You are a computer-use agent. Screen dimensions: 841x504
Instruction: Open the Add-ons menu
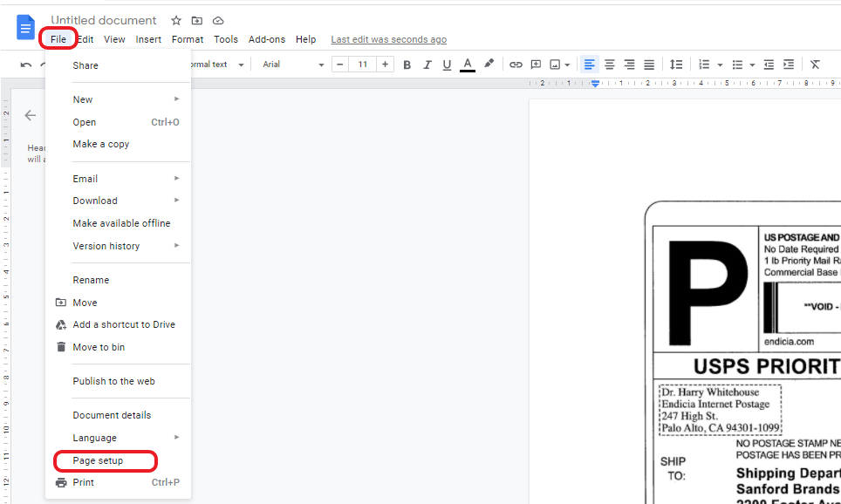[x=266, y=39]
